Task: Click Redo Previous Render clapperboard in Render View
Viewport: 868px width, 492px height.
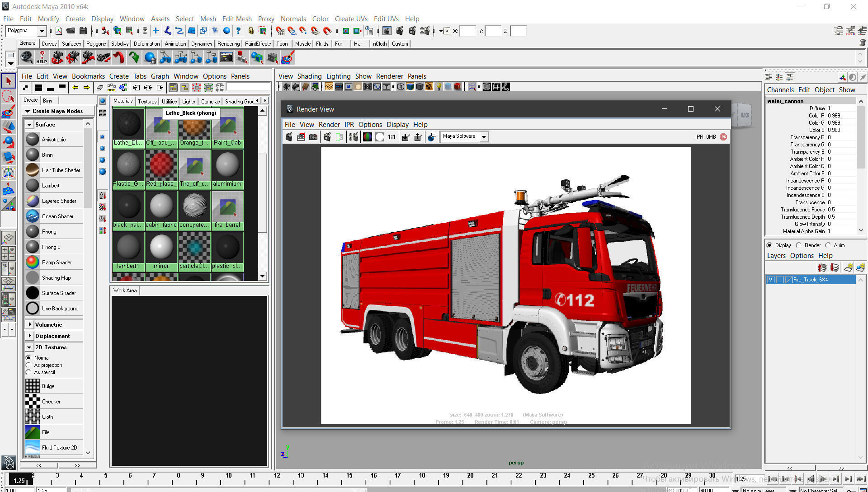Action: (x=289, y=137)
